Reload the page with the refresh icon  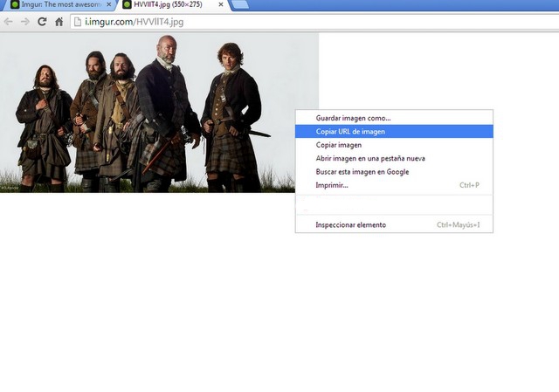pyautogui.click(x=42, y=22)
